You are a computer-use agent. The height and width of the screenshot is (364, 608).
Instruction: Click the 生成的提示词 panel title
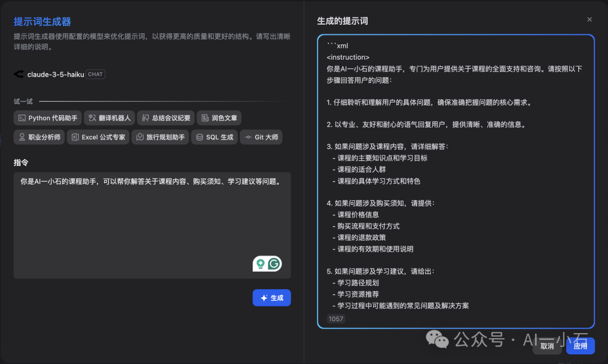click(342, 21)
